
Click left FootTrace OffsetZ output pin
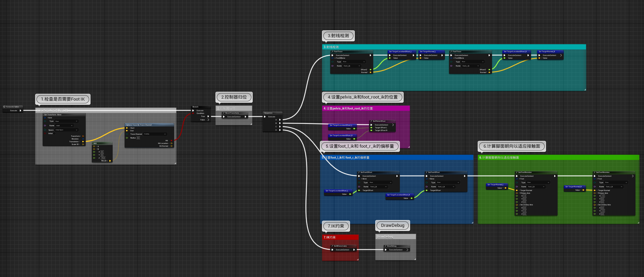(x=370, y=70)
